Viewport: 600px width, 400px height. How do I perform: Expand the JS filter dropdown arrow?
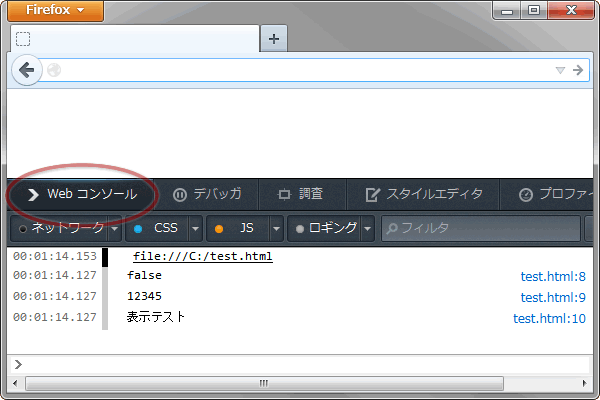click(276, 229)
